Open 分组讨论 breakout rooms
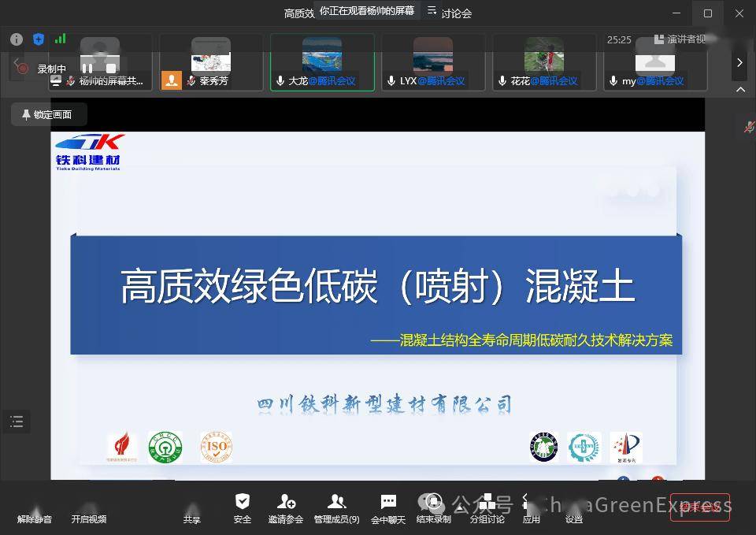756x535 pixels. (487, 509)
